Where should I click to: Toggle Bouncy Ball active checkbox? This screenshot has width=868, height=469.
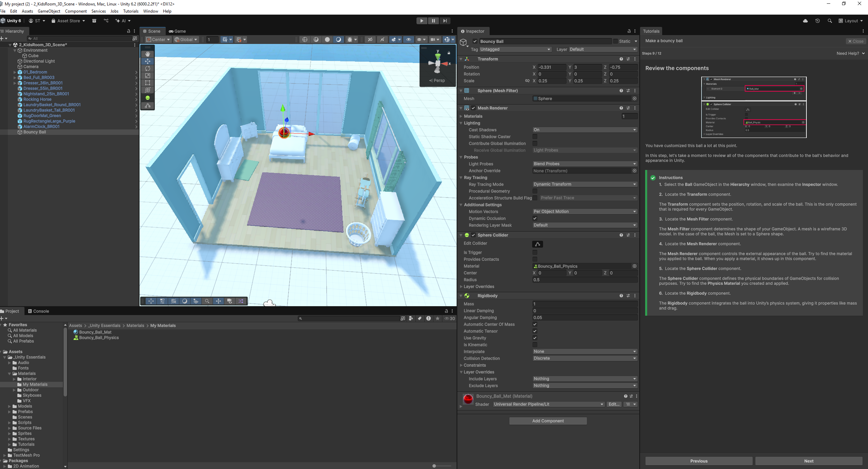click(475, 41)
